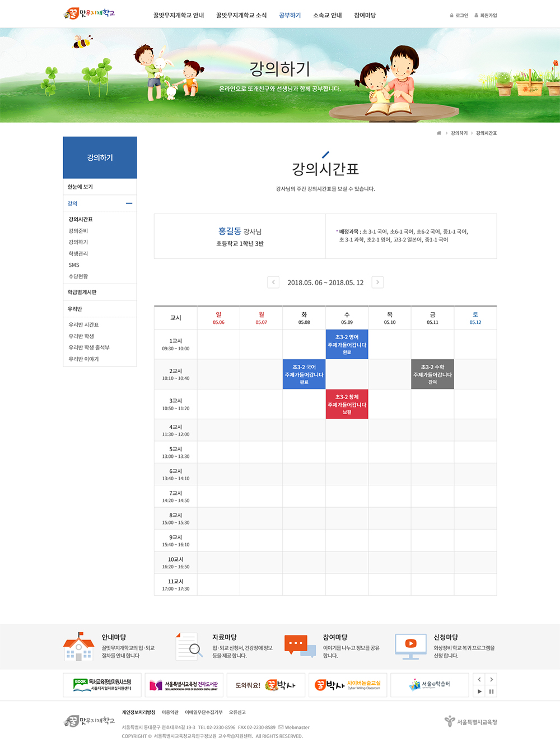This screenshot has width=560, height=742.
Task: Open 안내마당 schoolhouse icon
Action: point(78,647)
